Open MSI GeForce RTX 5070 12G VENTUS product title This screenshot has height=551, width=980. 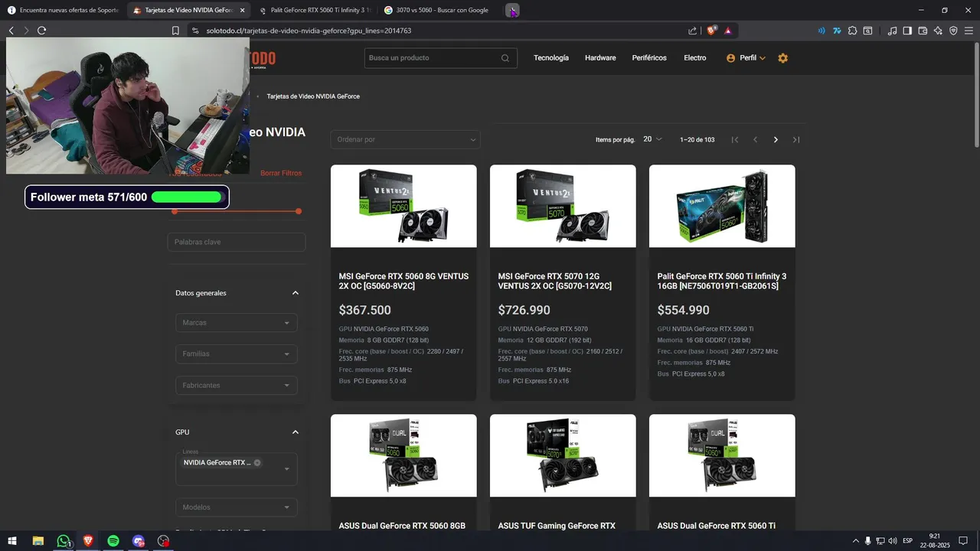555,281
